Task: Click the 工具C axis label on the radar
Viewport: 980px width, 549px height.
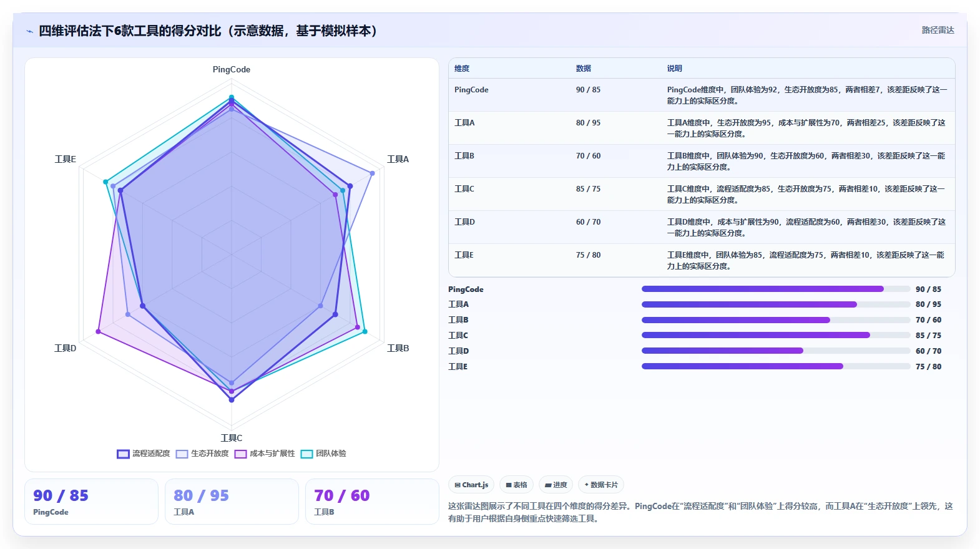Action: click(232, 438)
